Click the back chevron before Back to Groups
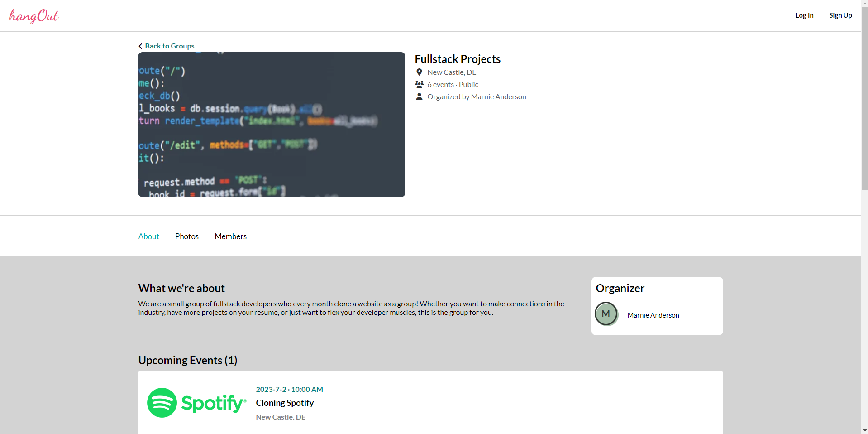Screen dimensions: 868x434 pos(140,46)
